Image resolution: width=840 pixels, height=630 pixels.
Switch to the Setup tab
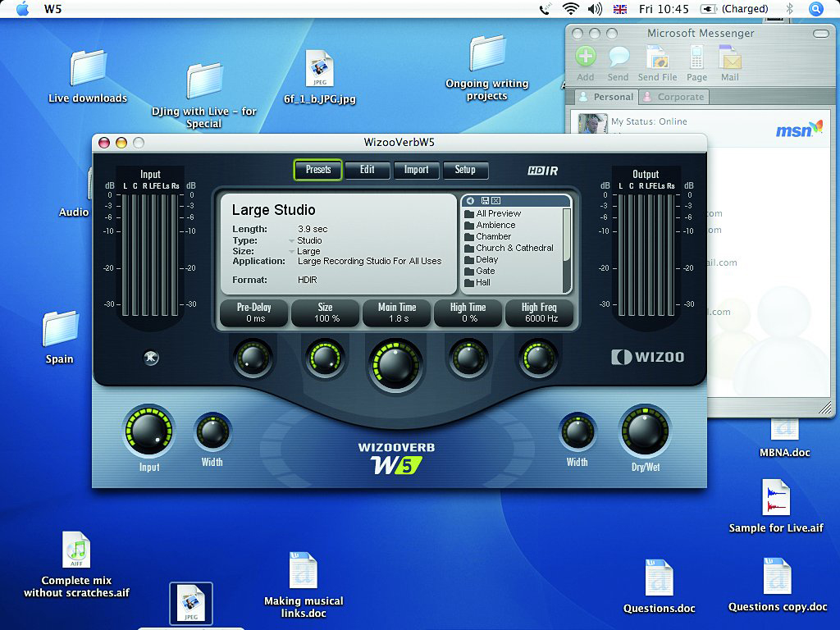[x=465, y=170]
